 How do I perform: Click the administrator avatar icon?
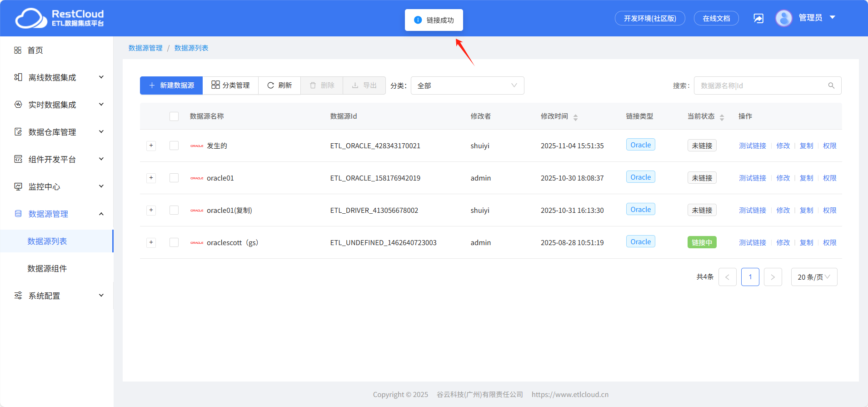coord(784,18)
